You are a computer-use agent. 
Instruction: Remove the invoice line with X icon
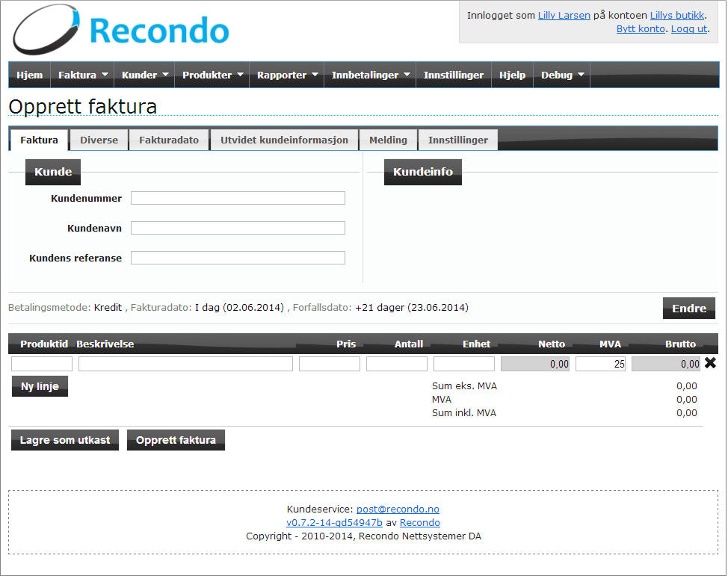[710, 363]
